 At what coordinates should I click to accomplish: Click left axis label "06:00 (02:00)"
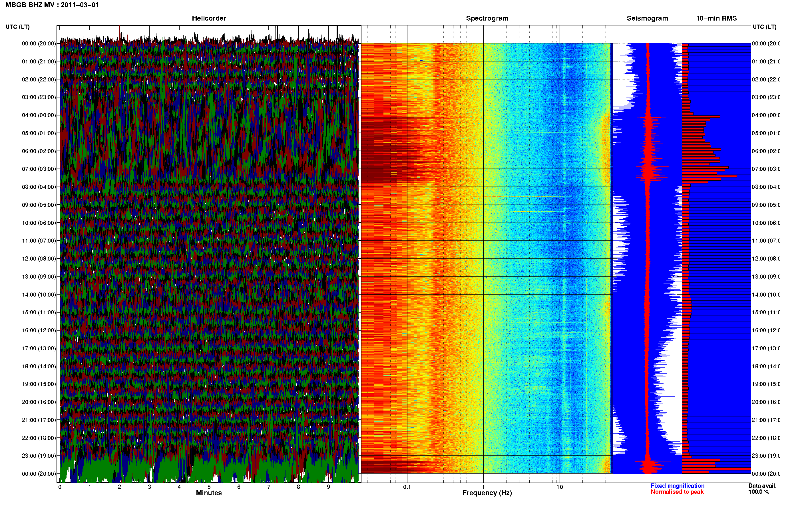pyautogui.click(x=39, y=151)
